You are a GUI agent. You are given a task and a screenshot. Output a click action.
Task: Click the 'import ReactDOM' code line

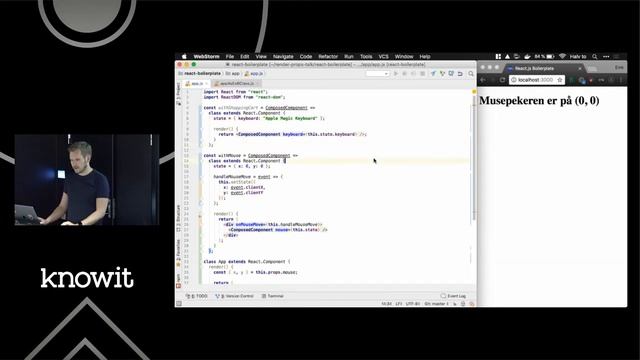244,97
